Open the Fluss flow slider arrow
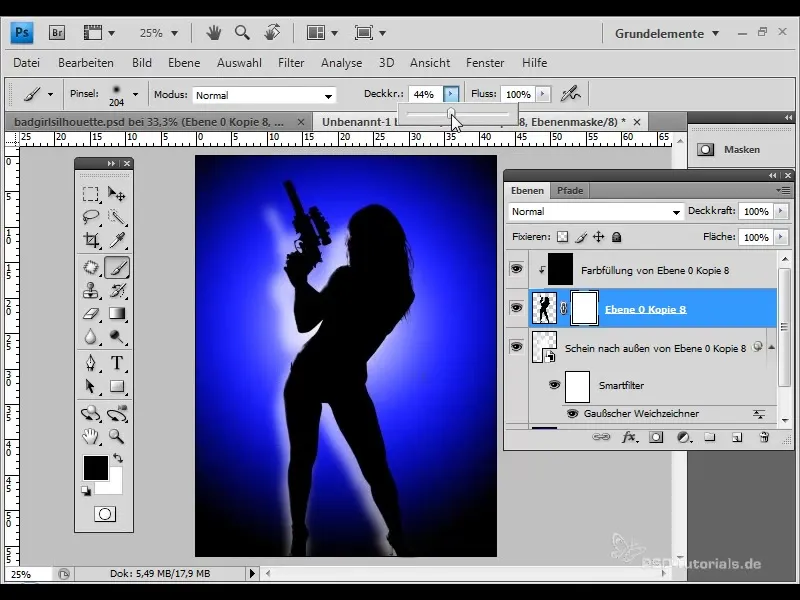 click(543, 94)
